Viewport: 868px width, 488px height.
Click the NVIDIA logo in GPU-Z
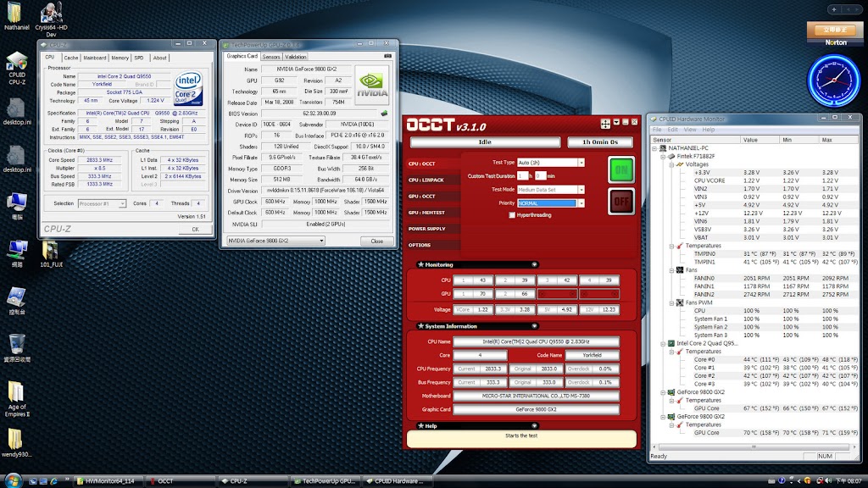coord(371,86)
